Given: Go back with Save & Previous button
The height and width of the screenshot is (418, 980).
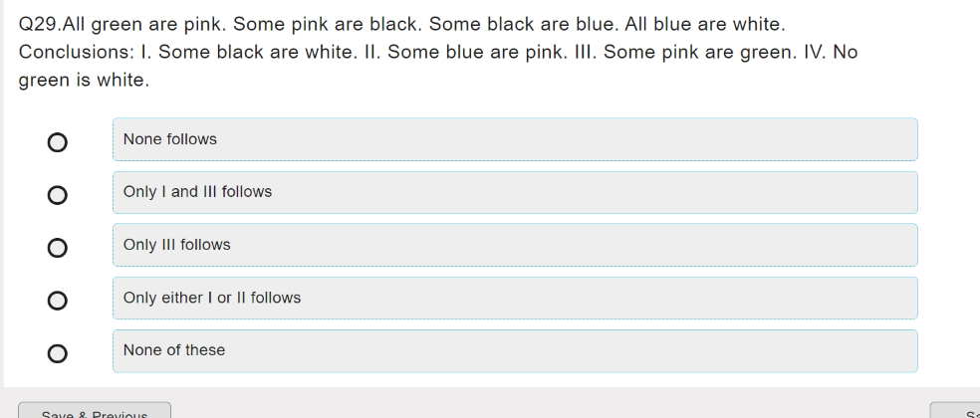Looking at the screenshot, I should pyautogui.click(x=95, y=410).
